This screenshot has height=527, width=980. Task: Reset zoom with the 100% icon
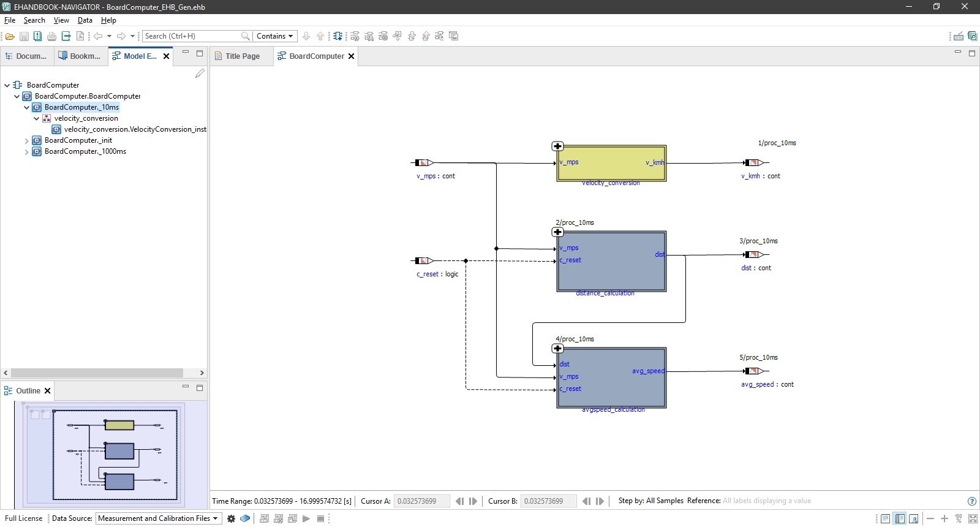959,518
